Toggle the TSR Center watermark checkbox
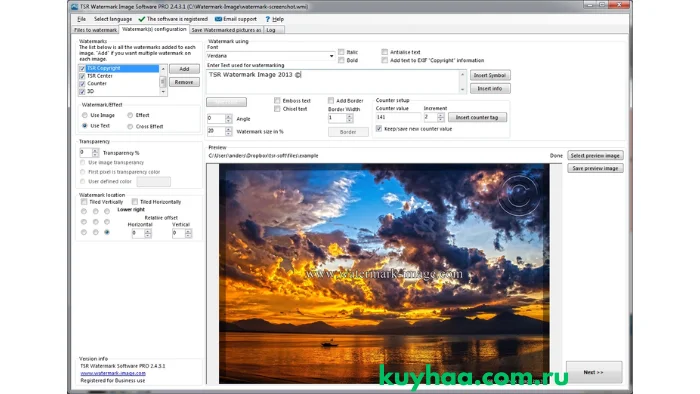This screenshot has height=394, width=700. 82,76
